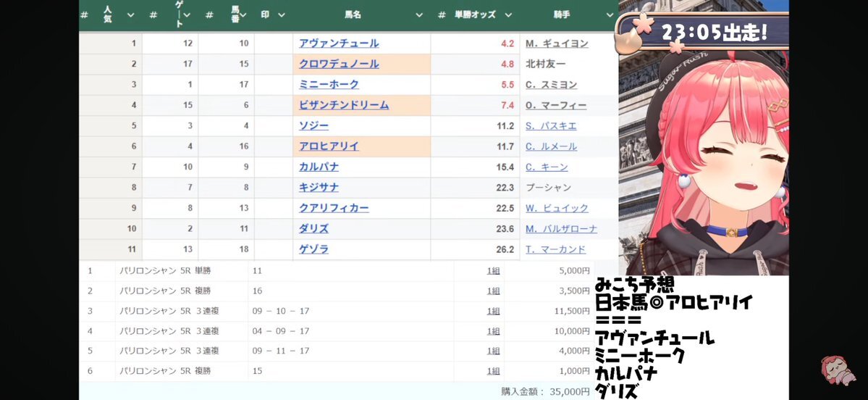Open horse link アロヒアリイ in table
The image size is (868, 400).
(x=329, y=146)
